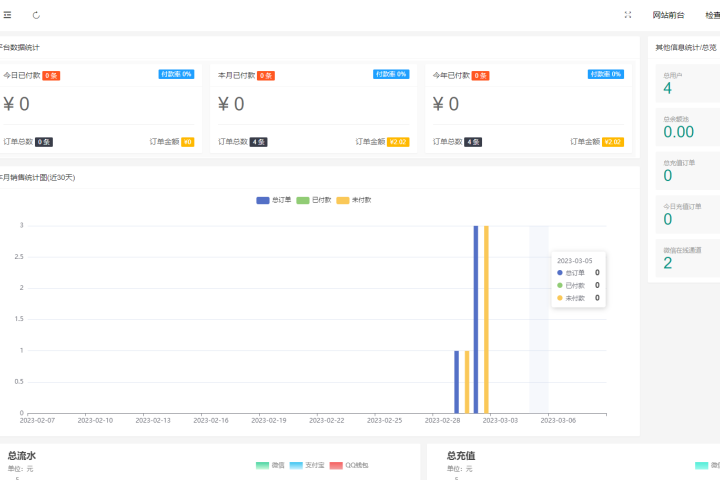
Task: Open the 总用户 count of 4
Action: [x=667, y=88]
